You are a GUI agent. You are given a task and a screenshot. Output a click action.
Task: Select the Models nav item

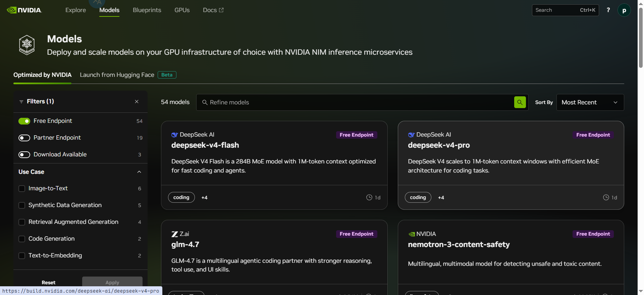109,10
